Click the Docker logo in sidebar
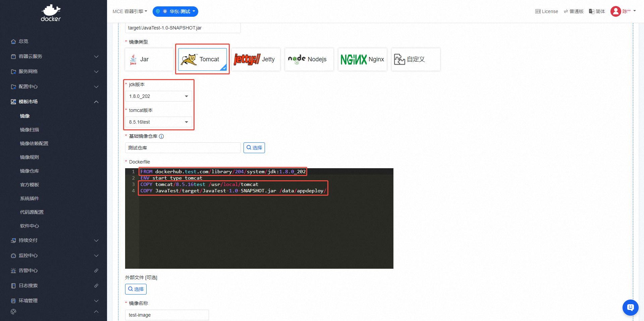Screen dimensions: 644x321 51,13
